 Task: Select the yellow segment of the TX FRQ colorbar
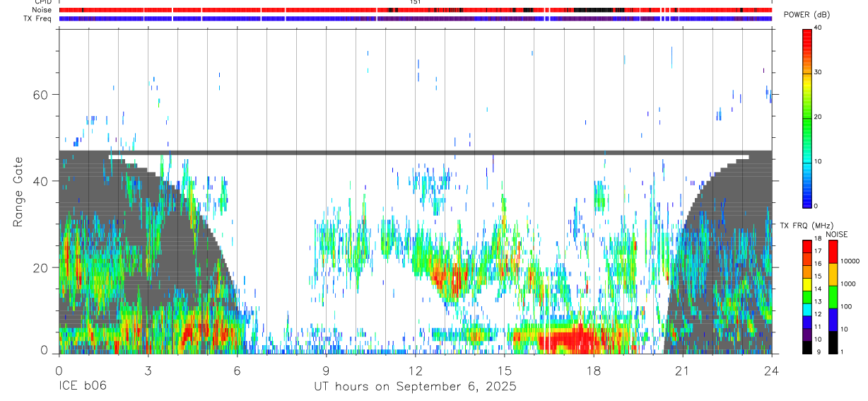(x=807, y=284)
